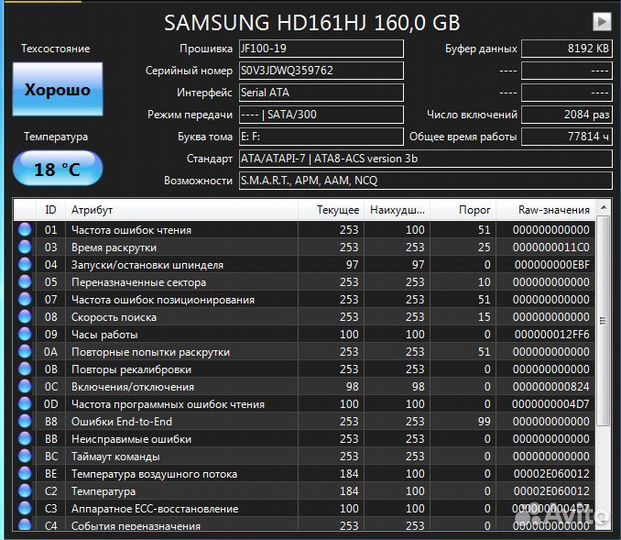Click status icon for attribute 07 row
Viewport: 621px width, 540px height.
point(25,300)
